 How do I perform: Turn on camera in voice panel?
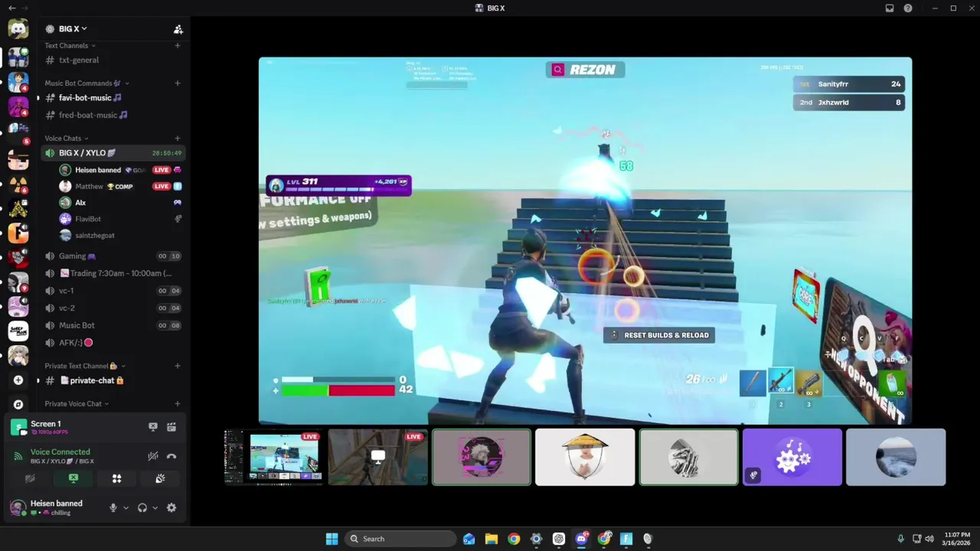tap(30, 478)
